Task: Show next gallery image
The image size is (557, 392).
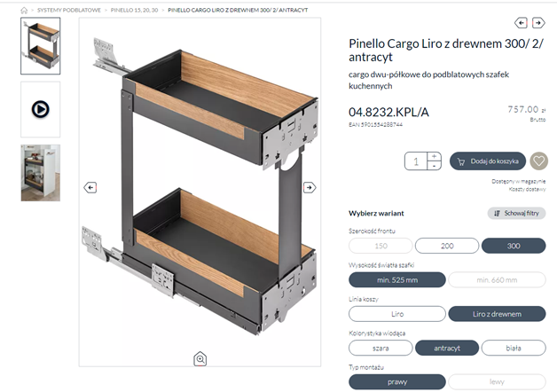Action: click(x=310, y=187)
